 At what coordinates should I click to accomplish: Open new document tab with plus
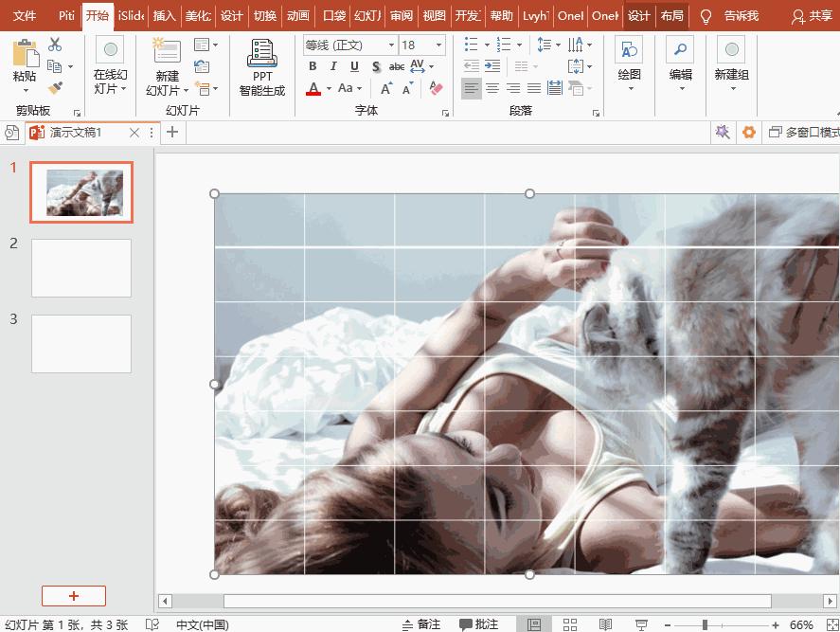(x=172, y=132)
